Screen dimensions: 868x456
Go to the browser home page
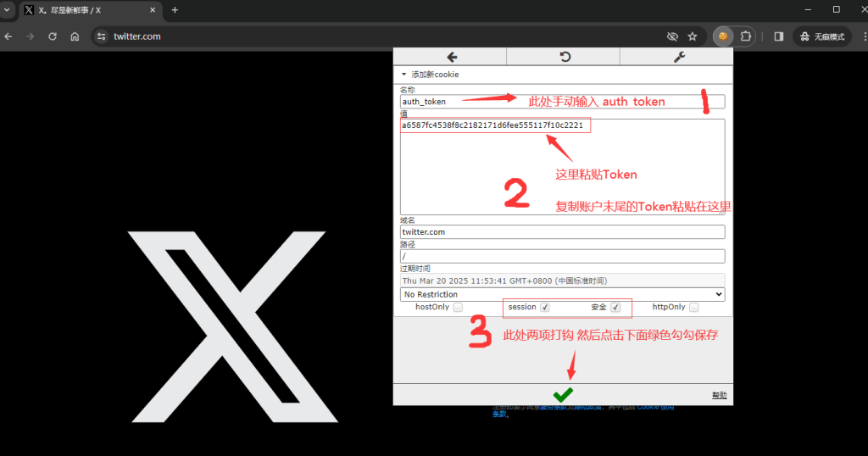[75, 36]
